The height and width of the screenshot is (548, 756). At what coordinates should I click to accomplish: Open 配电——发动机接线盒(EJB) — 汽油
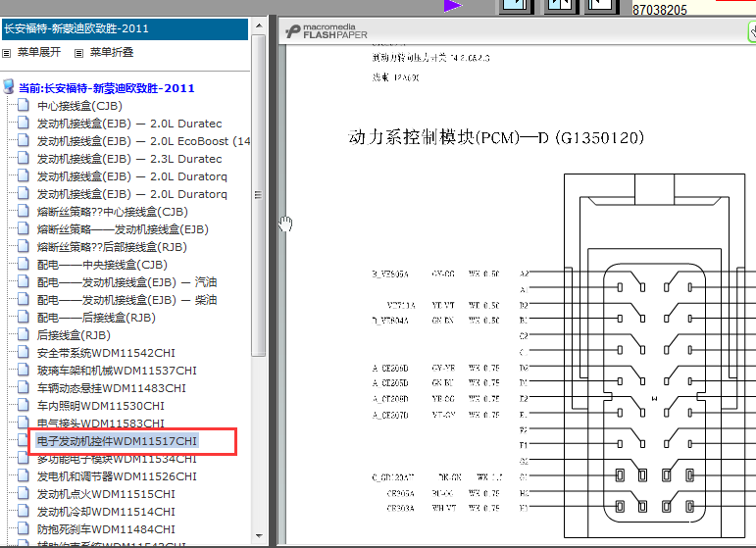[126, 282]
